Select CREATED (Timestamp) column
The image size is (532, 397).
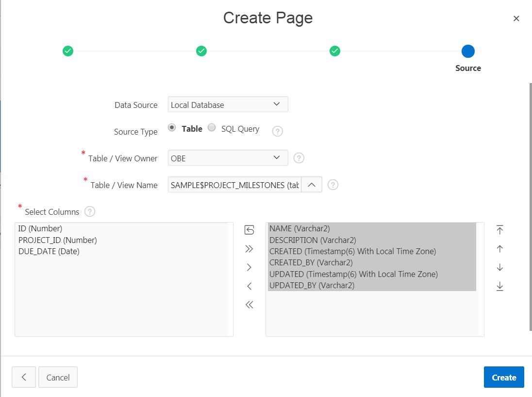pyautogui.click(x=372, y=251)
